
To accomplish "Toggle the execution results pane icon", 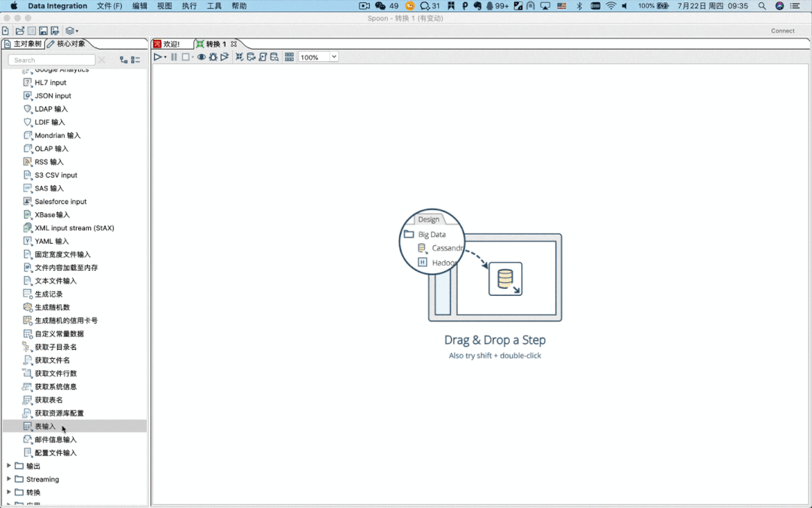I will (289, 57).
